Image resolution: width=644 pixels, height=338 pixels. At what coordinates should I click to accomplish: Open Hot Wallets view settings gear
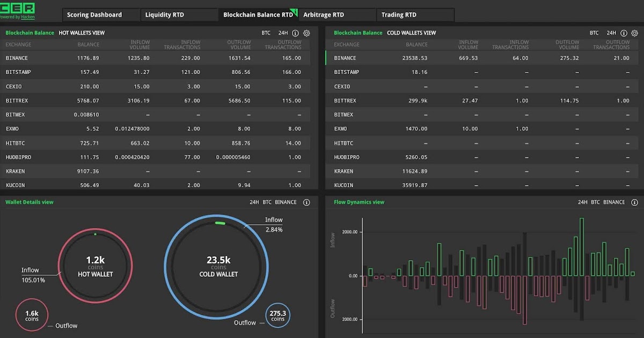pyautogui.click(x=306, y=33)
